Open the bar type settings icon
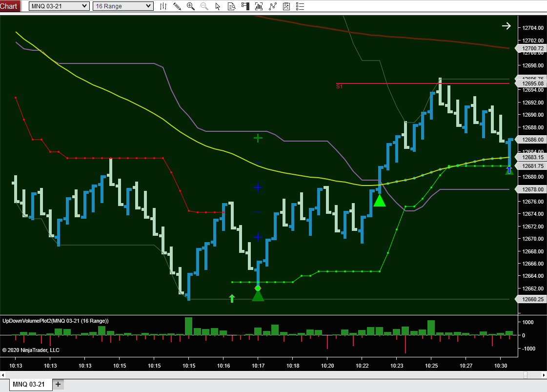Image resolution: width=547 pixels, height=392 pixels. coord(163,6)
